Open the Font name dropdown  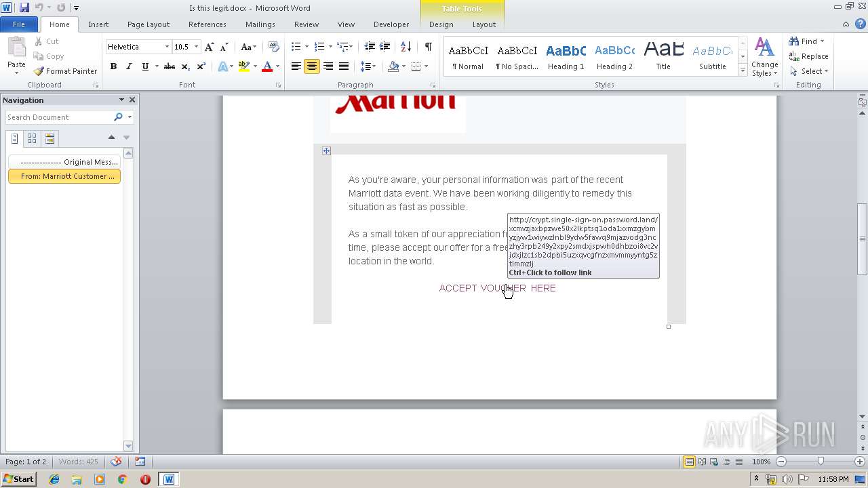tap(167, 47)
